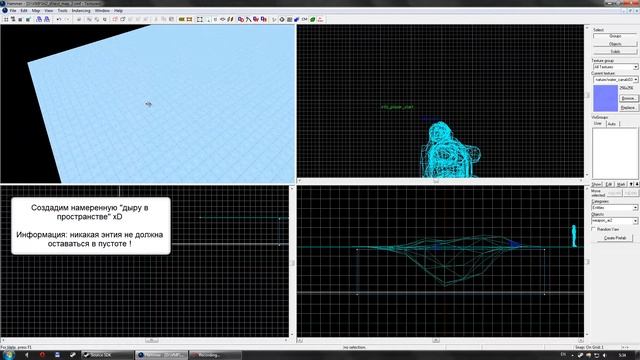This screenshot has width=640, height=360.
Task: Click the Create Prefab button
Action: click(x=615, y=238)
